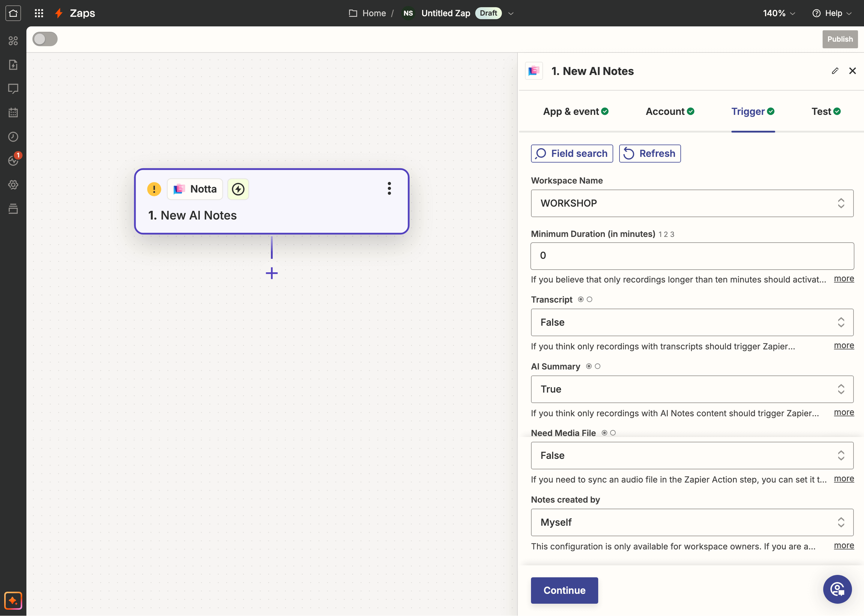Open the AI copilot sparkle icon
The height and width of the screenshot is (616, 864).
[13, 600]
